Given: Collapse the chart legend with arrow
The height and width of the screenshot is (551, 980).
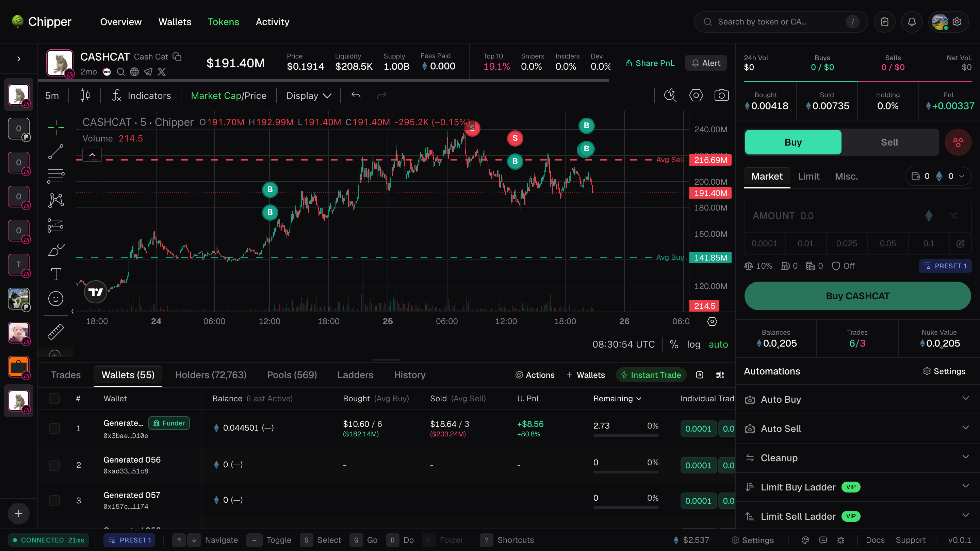Looking at the screenshot, I should pos(92,155).
